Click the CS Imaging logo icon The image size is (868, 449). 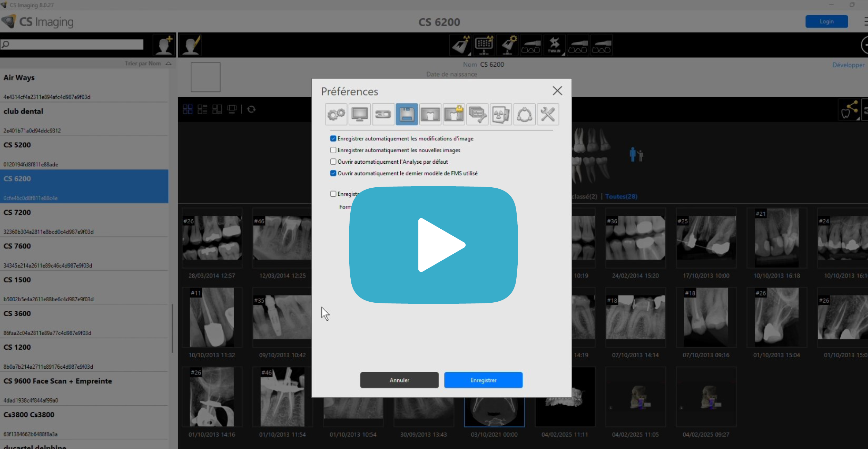9,22
